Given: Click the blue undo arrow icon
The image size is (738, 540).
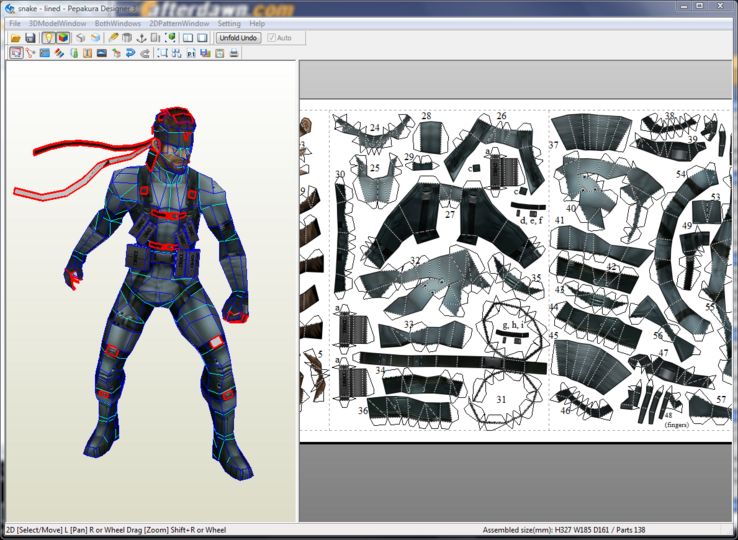Looking at the screenshot, I should tap(130, 53).
